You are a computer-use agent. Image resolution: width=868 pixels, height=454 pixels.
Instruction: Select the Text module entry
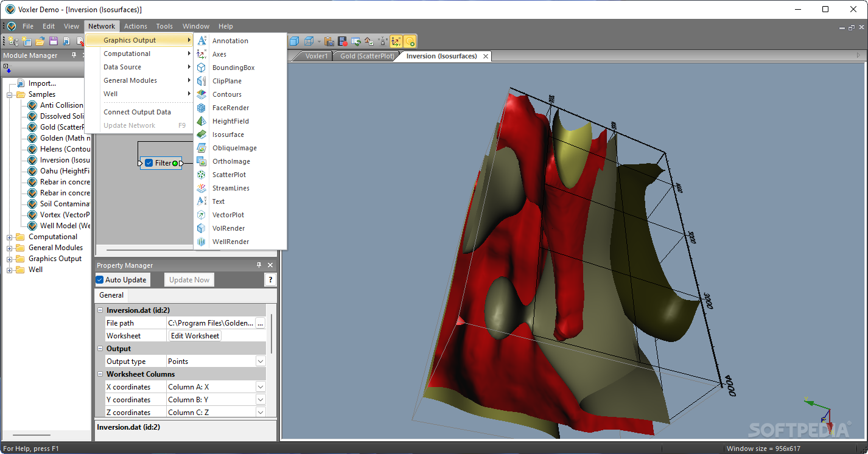coord(240,201)
